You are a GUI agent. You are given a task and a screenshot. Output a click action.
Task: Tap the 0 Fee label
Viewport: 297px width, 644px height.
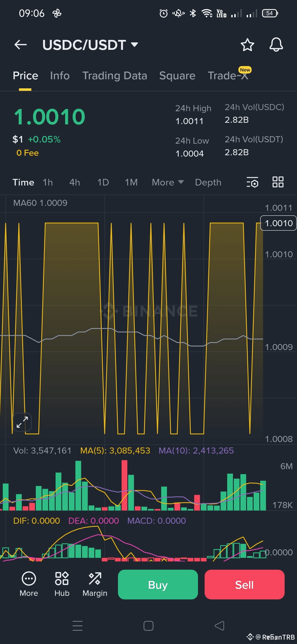[28, 153]
